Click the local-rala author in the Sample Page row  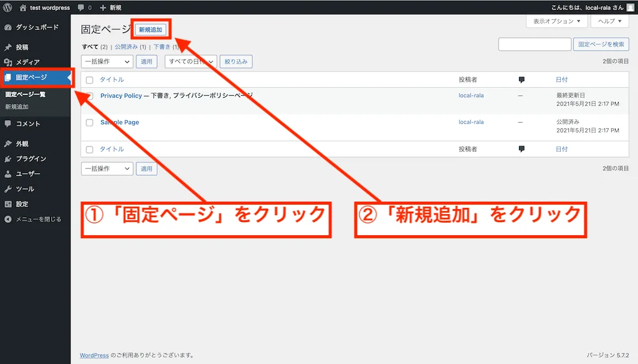pos(471,122)
